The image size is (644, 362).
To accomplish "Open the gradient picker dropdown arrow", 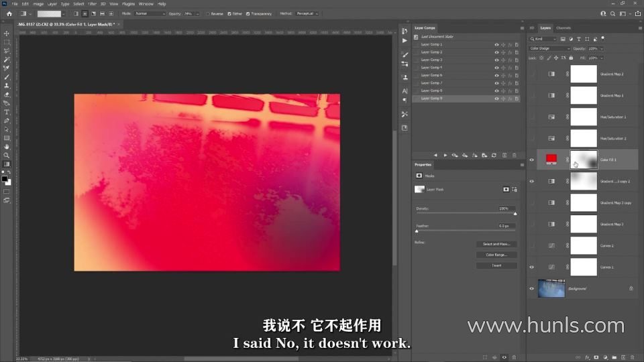I will coord(64,13).
